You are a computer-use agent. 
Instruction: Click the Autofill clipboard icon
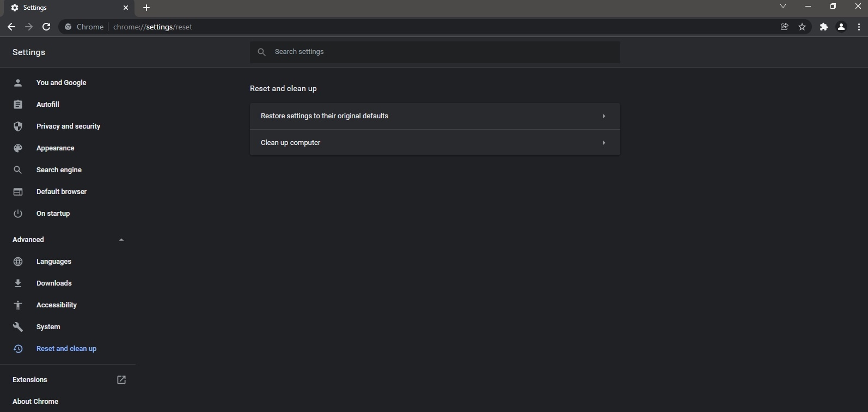click(x=18, y=105)
